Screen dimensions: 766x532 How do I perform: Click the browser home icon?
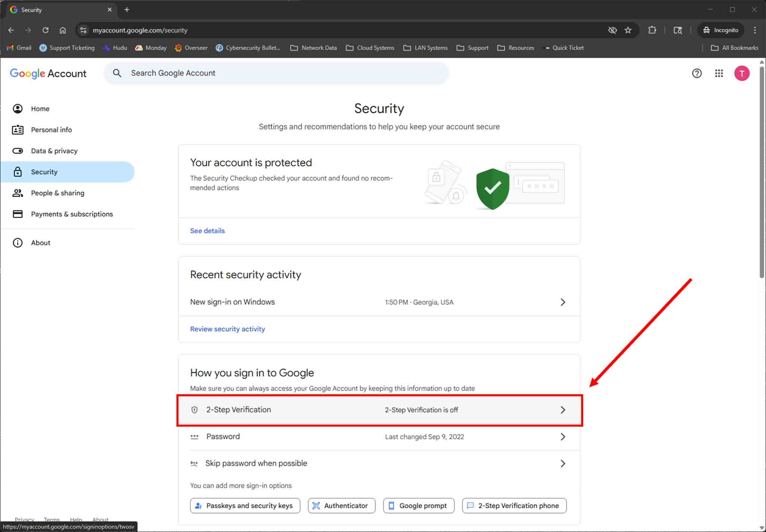tap(63, 30)
